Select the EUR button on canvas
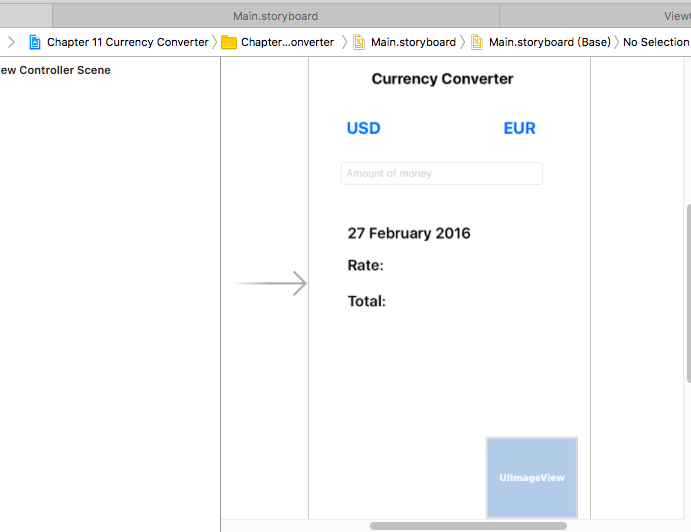The height and width of the screenshot is (532, 691). pyautogui.click(x=520, y=128)
